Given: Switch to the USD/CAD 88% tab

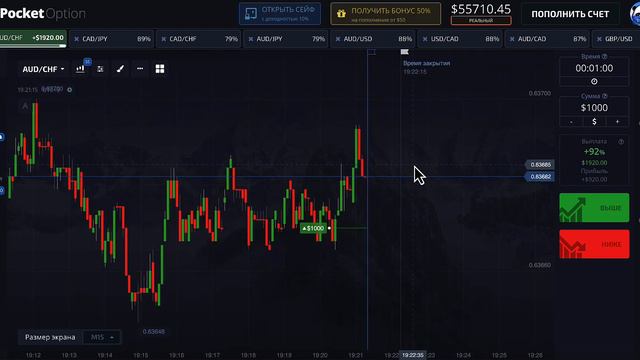Looking at the screenshot, I should click(460, 39).
